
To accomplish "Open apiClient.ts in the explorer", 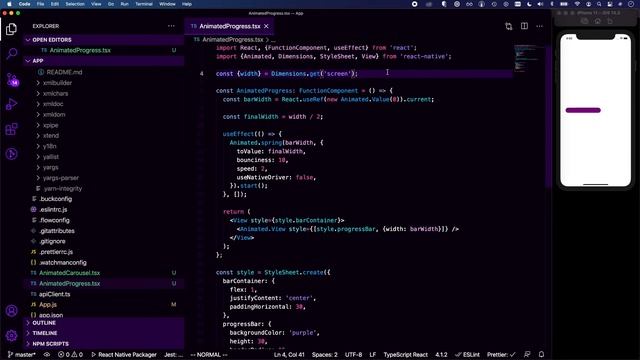I will (x=54, y=294).
